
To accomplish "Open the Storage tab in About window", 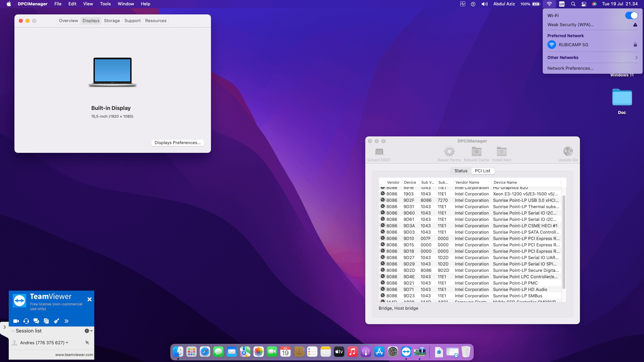I will [112, 21].
